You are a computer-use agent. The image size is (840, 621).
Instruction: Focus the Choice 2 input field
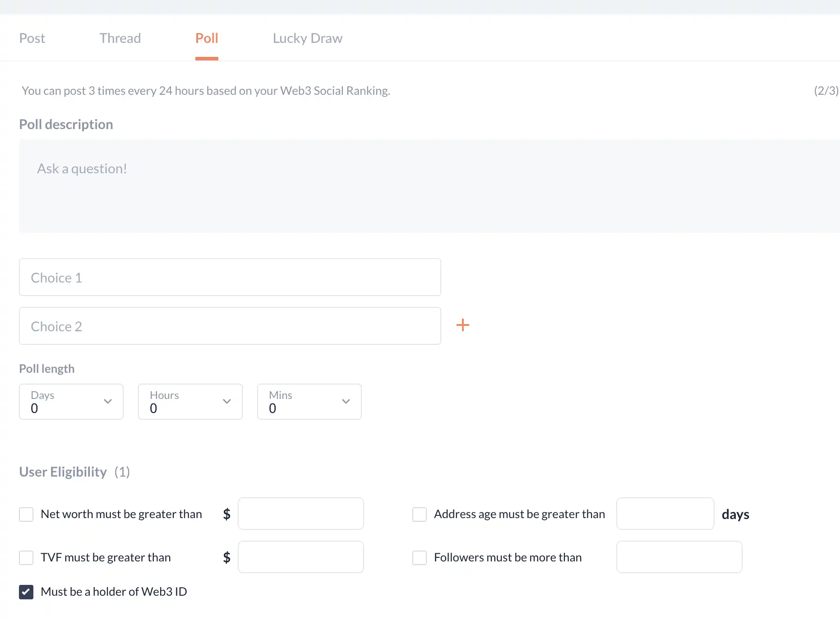coord(230,326)
